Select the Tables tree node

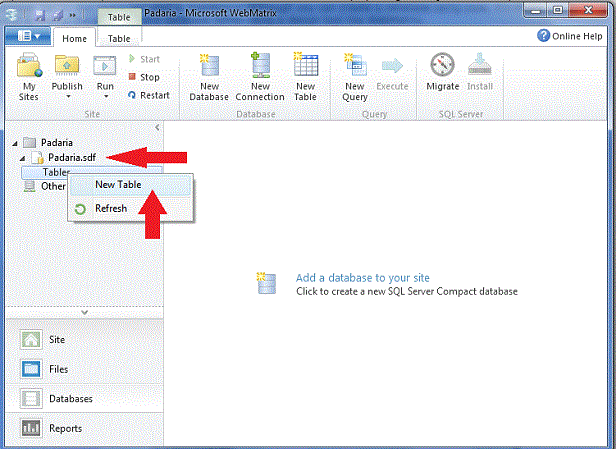92,172
